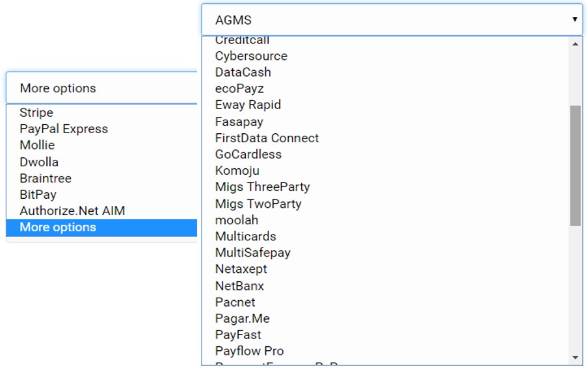
Task: Select the Dwolla option
Action: point(39,162)
